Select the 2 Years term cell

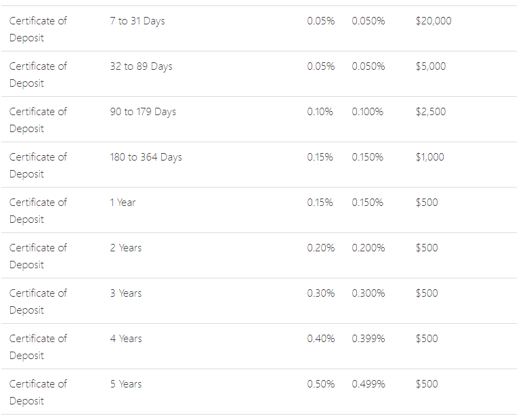point(126,248)
